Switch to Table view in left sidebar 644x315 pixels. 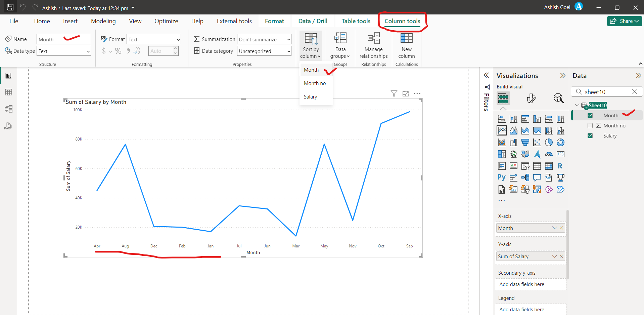8,92
